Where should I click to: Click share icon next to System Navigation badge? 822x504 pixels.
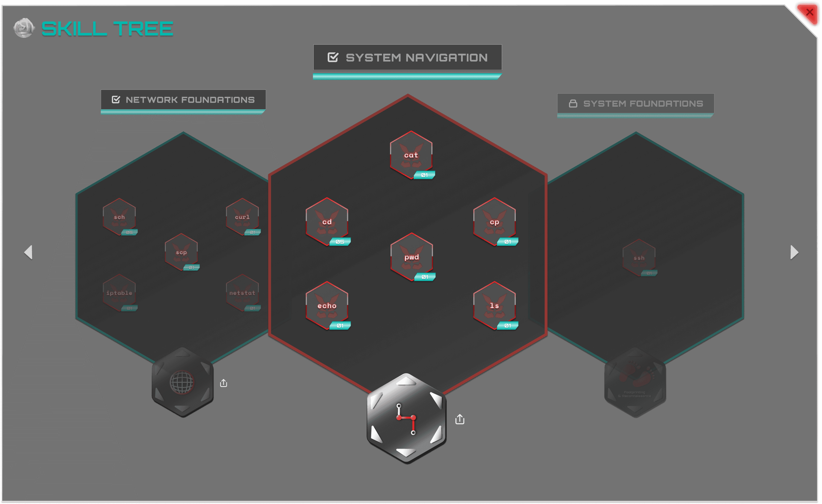[x=460, y=419]
